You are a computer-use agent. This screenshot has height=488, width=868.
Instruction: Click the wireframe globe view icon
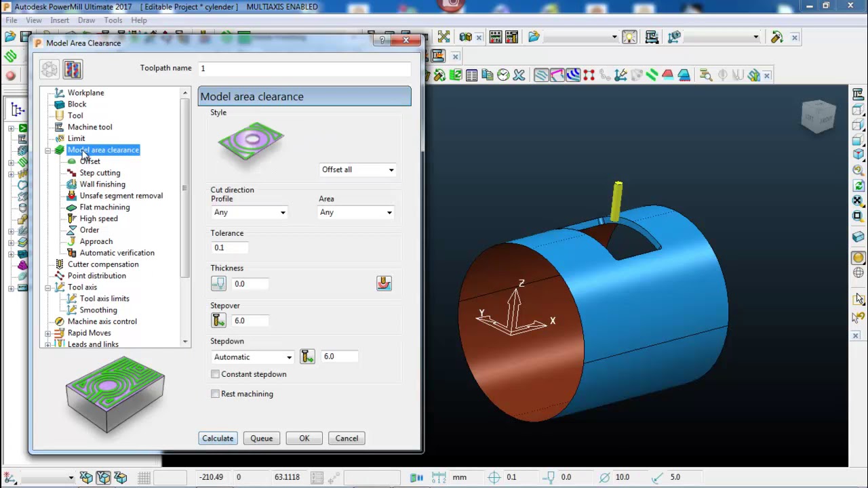tap(858, 273)
